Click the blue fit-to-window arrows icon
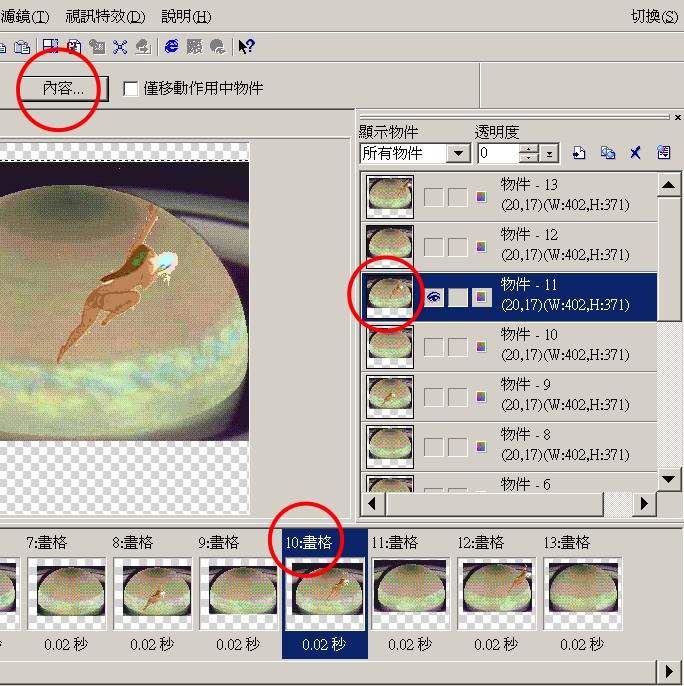The width and height of the screenshot is (684, 686). [x=120, y=46]
